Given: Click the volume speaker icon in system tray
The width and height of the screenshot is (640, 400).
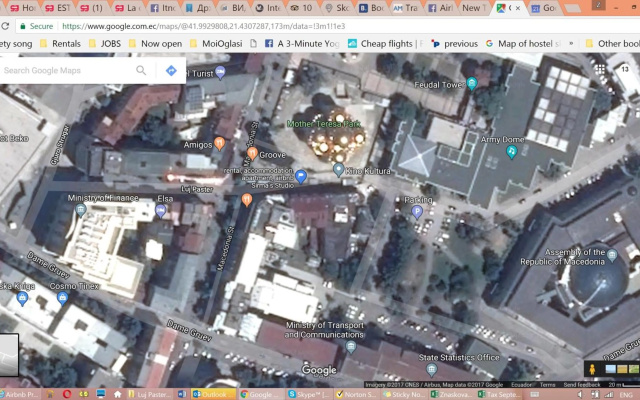Looking at the screenshot, I should click(x=581, y=395).
